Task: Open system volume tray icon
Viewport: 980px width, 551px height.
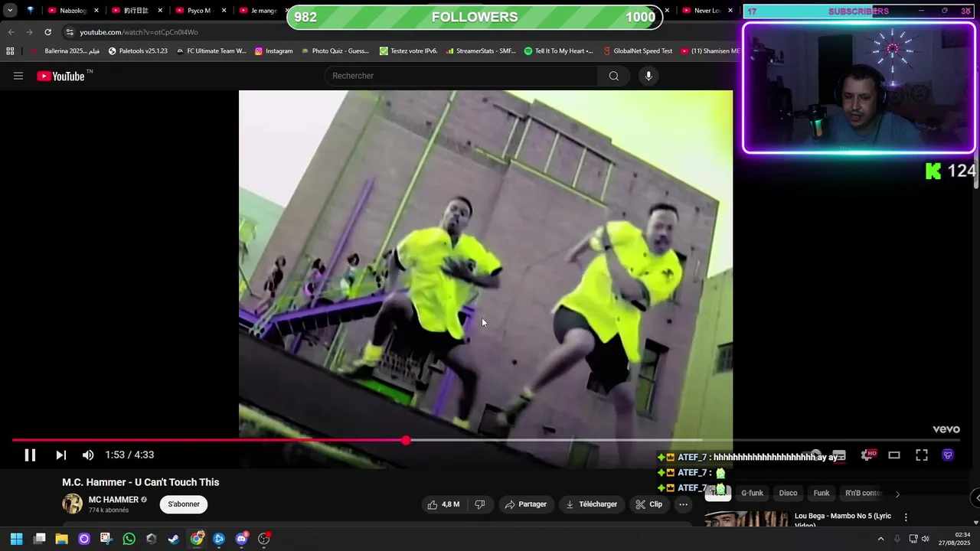Action: point(926,539)
